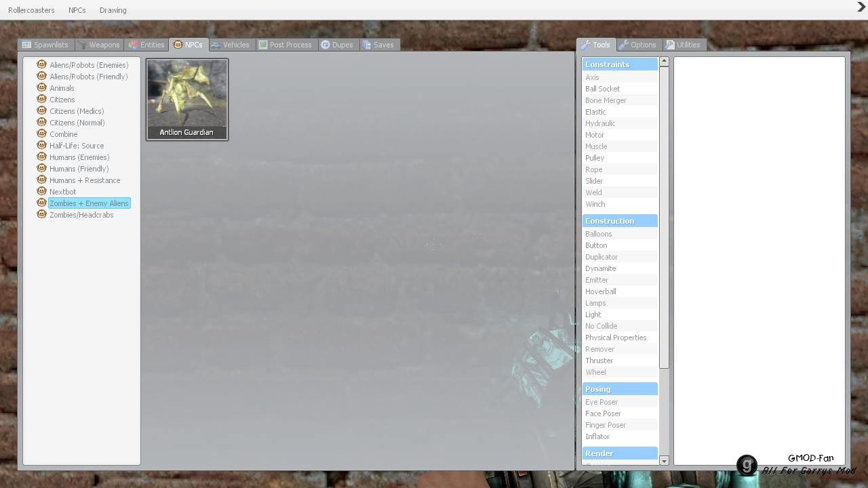
Task: Click the icon beside Aliens/Robots (Friendly)
Action: pos(41,76)
